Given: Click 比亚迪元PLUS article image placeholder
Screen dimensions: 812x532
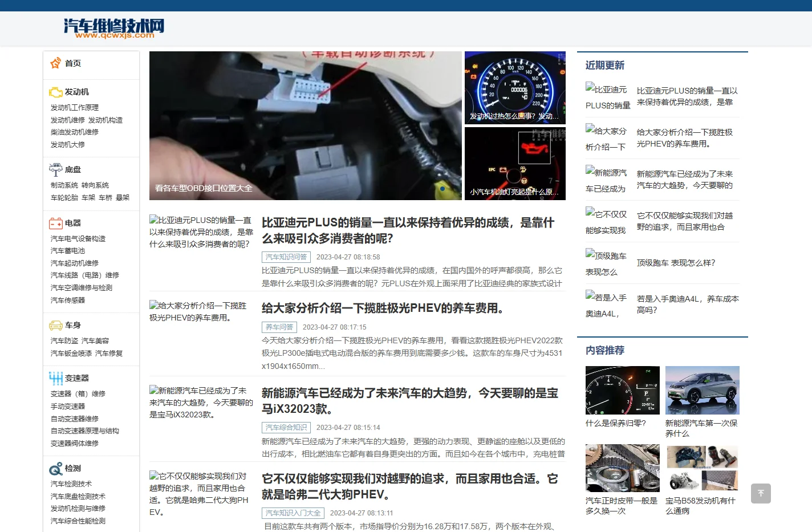Looking at the screenshot, I should (201, 232).
